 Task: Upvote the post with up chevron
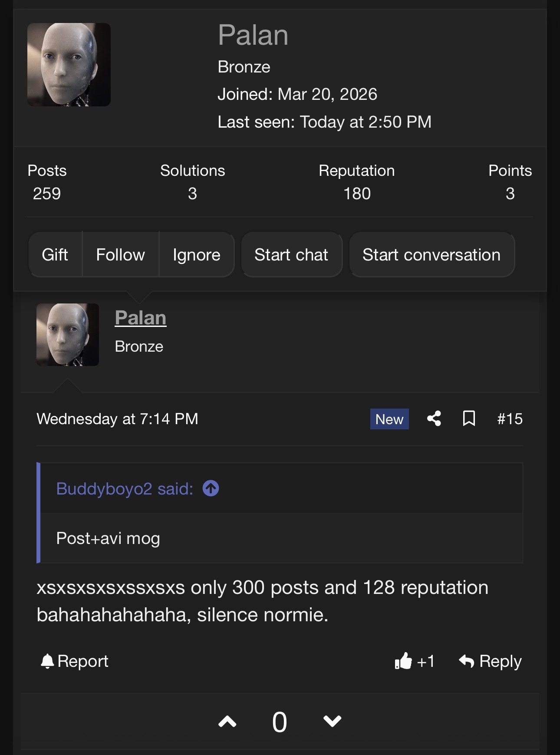(x=228, y=722)
